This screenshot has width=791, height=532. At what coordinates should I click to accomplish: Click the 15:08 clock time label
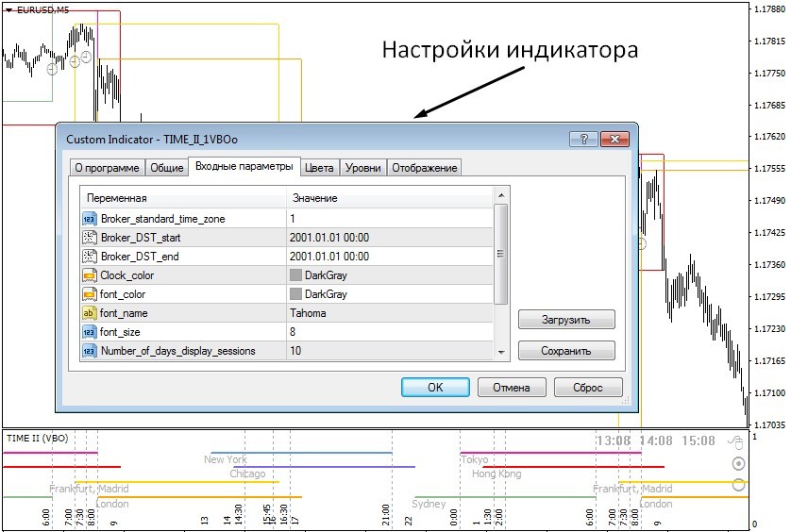tap(698, 441)
